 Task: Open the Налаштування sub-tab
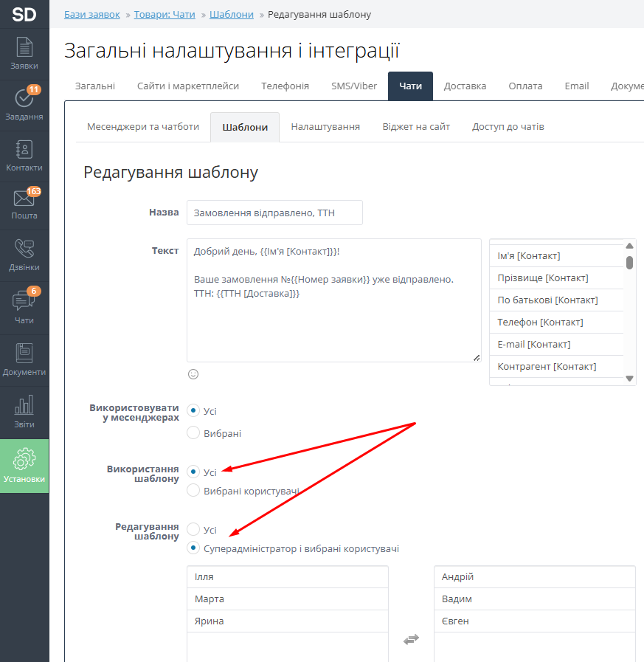point(325,126)
